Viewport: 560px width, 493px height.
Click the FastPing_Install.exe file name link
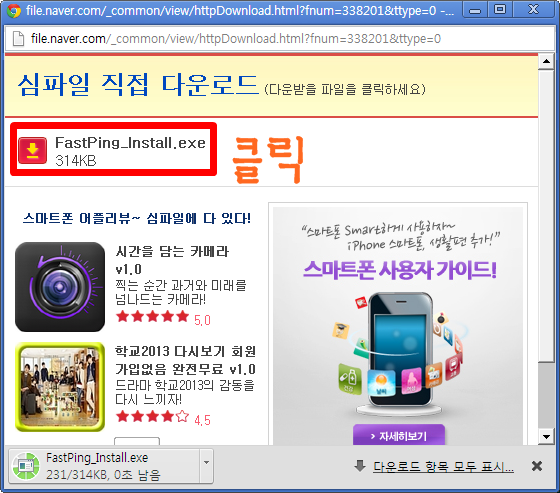pyautogui.click(x=130, y=143)
